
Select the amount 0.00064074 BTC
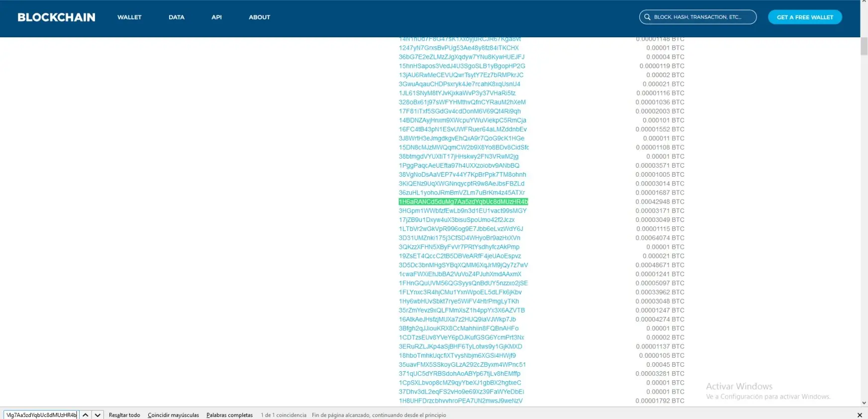pos(660,238)
